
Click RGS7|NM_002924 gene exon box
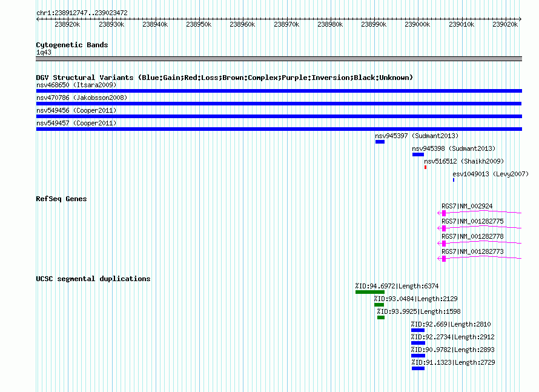tap(444, 213)
